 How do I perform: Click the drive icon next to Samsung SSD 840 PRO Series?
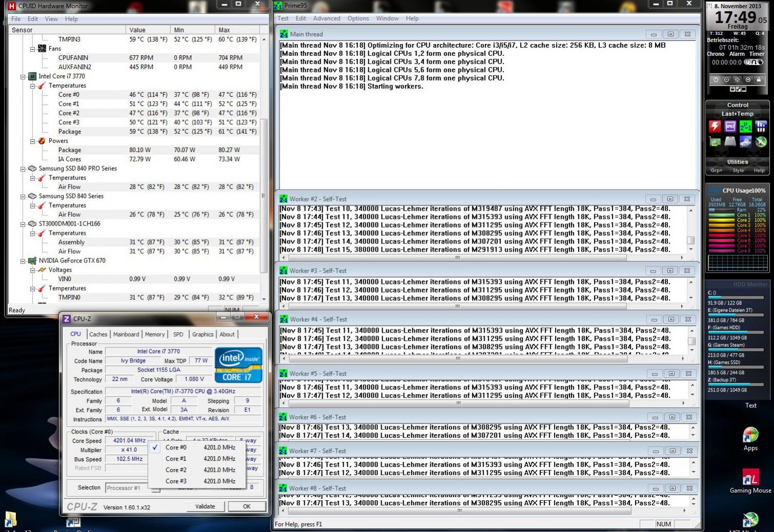click(x=32, y=169)
